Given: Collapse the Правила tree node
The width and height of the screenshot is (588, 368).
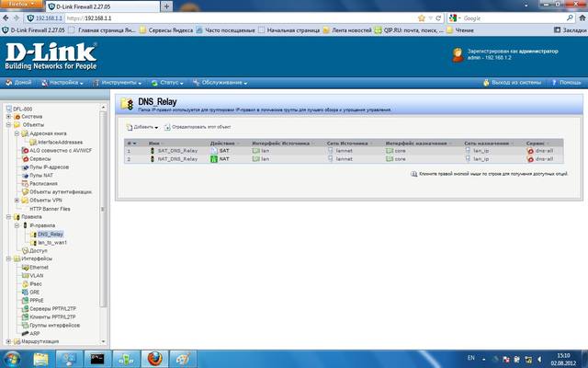Looking at the screenshot, I should 8,217.
